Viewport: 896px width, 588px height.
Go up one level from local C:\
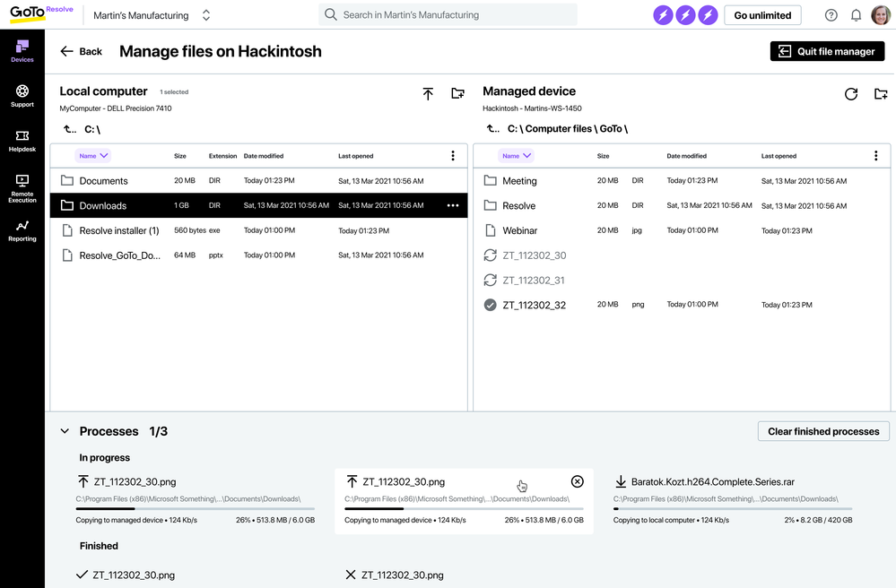(x=70, y=129)
